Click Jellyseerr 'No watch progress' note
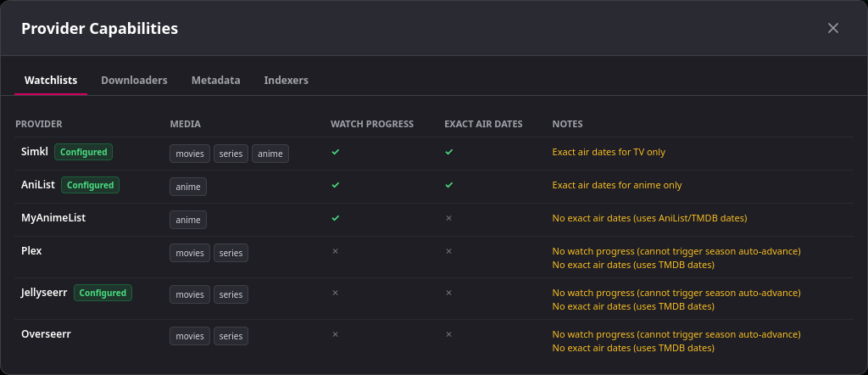868x375 pixels. 676,293
